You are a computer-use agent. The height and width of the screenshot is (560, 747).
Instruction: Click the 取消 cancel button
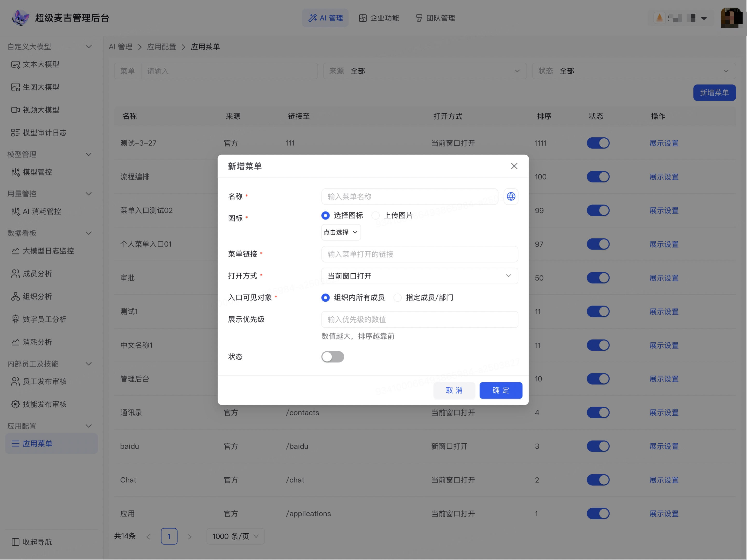pos(454,391)
